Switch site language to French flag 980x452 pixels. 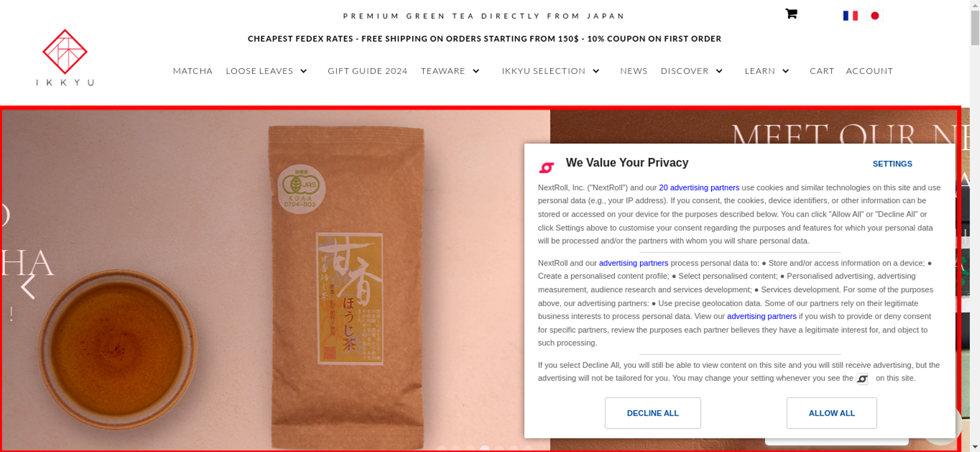(850, 16)
